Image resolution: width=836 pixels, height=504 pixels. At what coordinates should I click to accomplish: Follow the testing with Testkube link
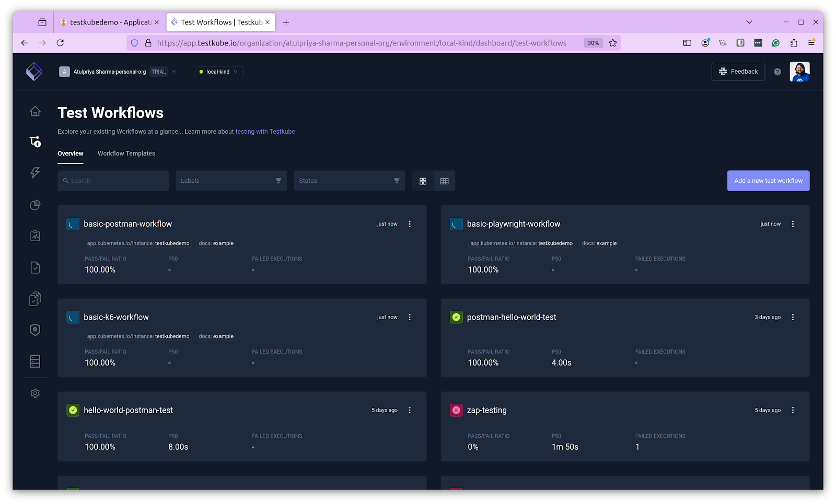tap(265, 132)
